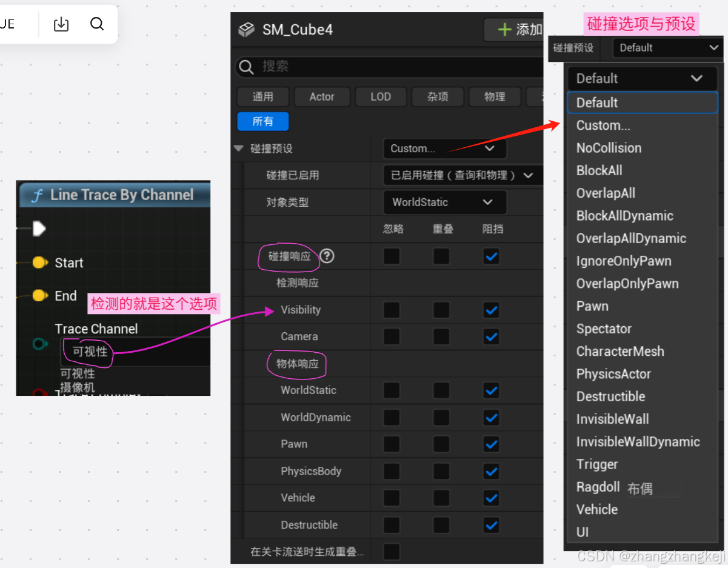This screenshot has width=728, height=568.
Task: Toggle 阻挡 checkbox for Destructible
Action: [x=491, y=525]
